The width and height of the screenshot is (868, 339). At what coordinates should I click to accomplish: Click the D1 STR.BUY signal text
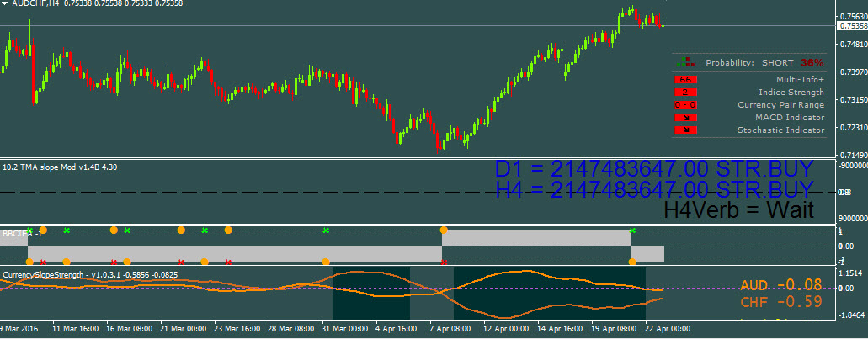(x=654, y=169)
